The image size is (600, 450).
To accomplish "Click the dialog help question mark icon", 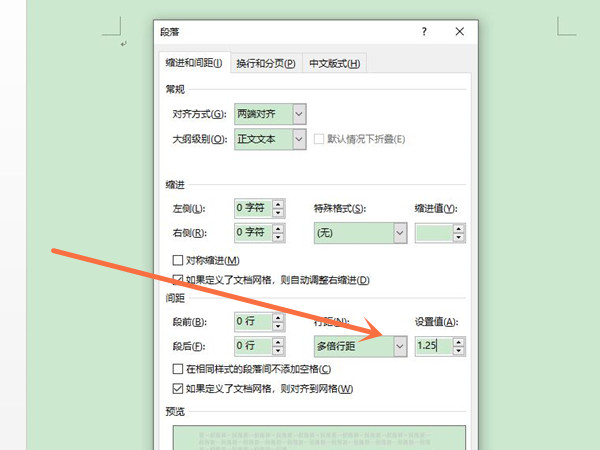I will click(426, 32).
